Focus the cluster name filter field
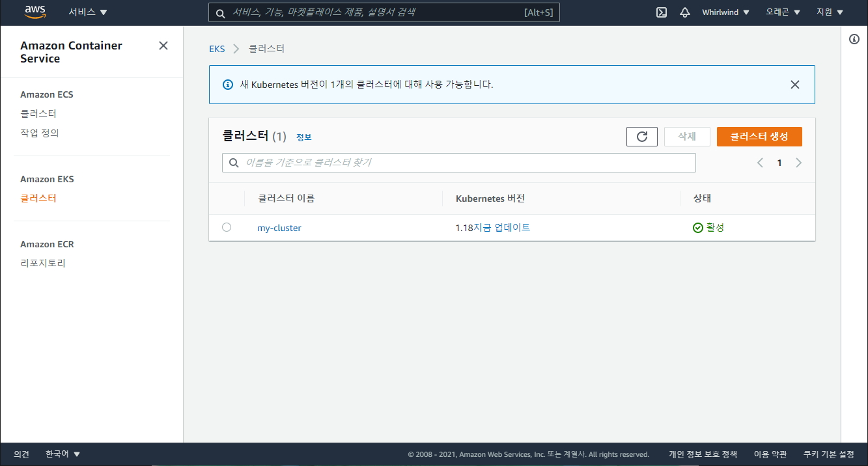This screenshot has width=868, height=466. pyautogui.click(x=459, y=163)
